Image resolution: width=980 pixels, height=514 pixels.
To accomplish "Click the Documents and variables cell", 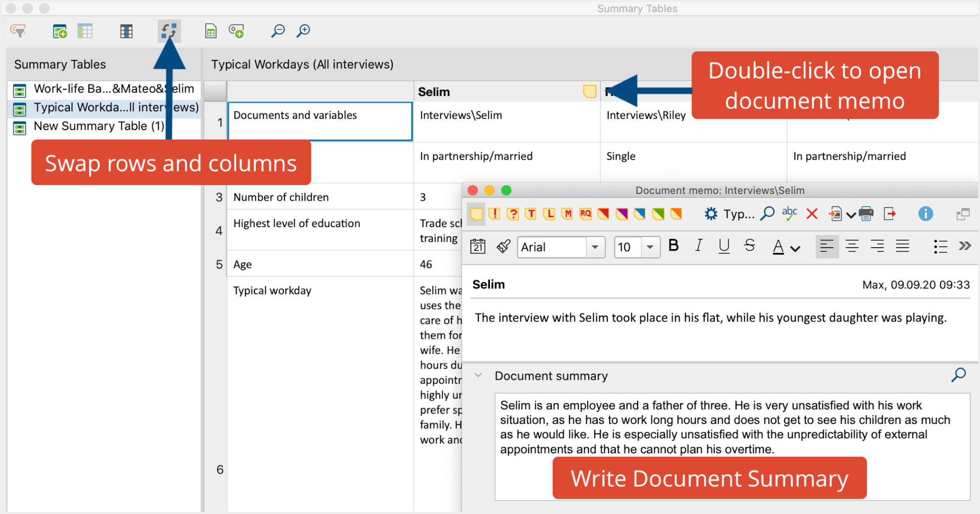I will 320,121.
